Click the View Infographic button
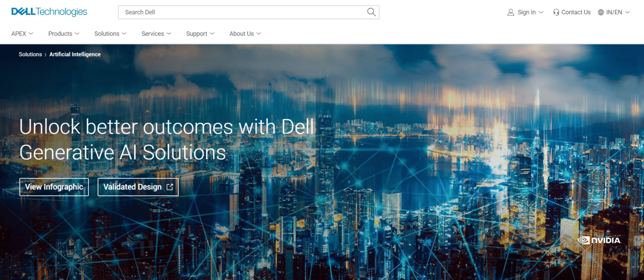 54,187
